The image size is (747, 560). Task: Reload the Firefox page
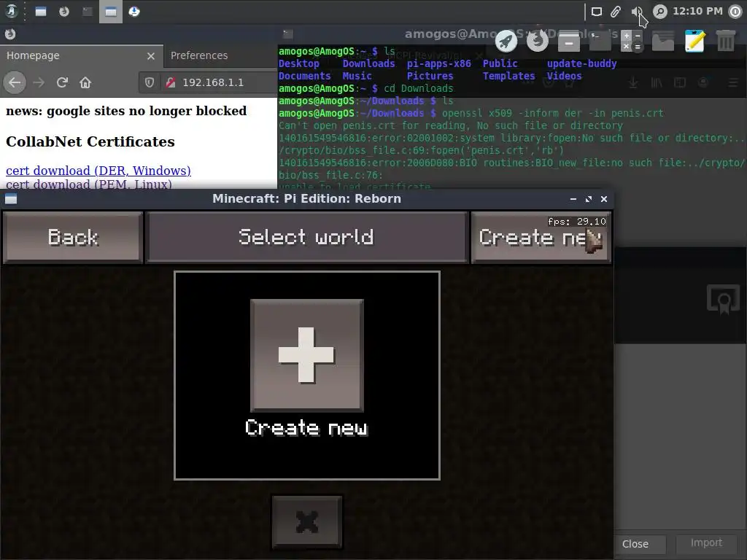pos(62,82)
